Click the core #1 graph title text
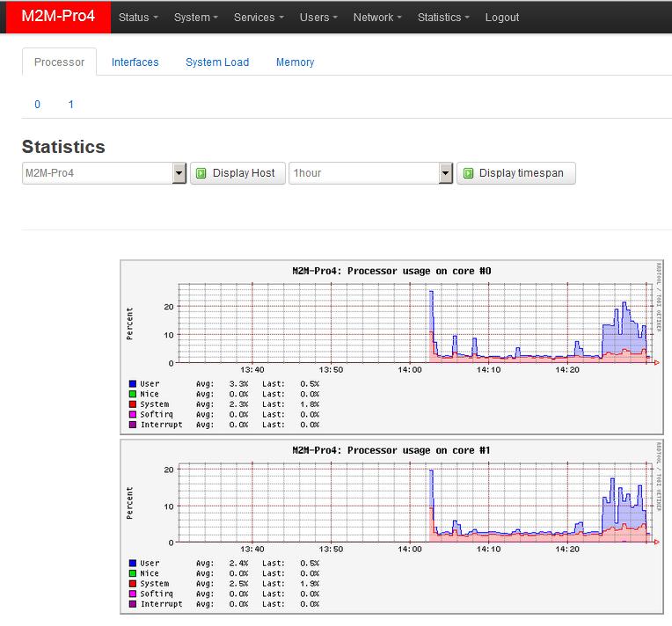672x626 pixels. pyautogui.click(x=391, y=450)
